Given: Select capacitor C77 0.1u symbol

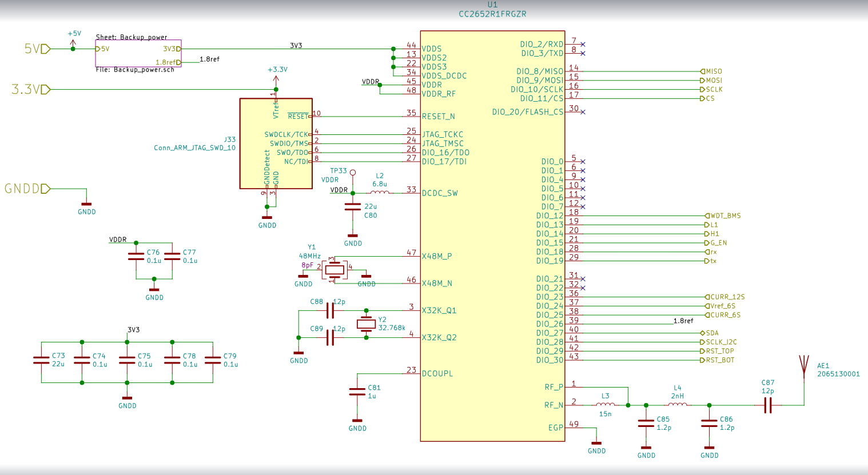Looking at the screenshot, I should pos(172,256).
